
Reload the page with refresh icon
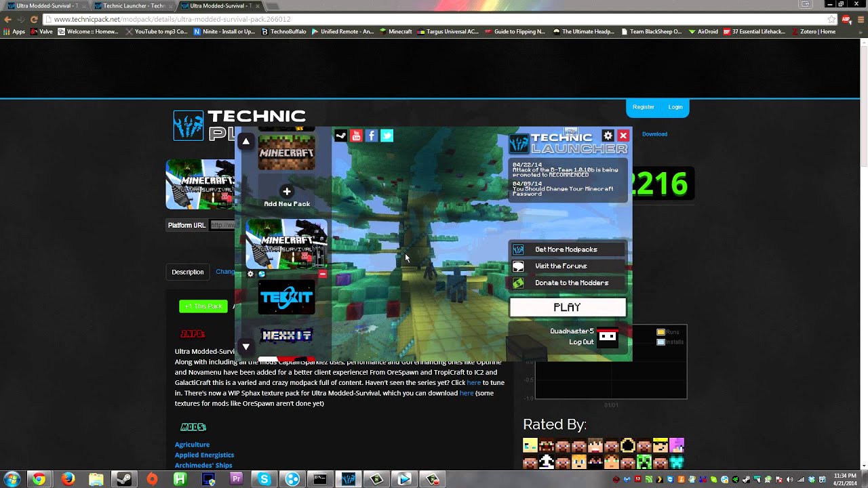(34, 19)
